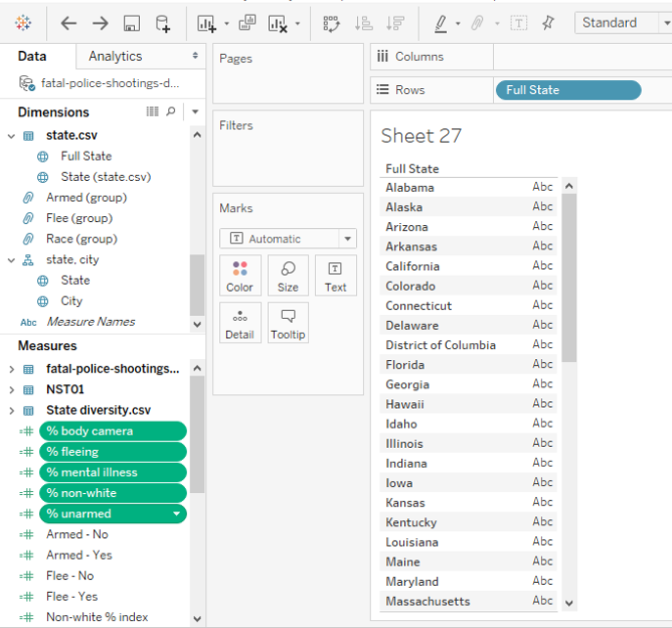Open the Color marks card
This screenshot has width=672, height=628.
pyautogui.click(x=240, y=276)
